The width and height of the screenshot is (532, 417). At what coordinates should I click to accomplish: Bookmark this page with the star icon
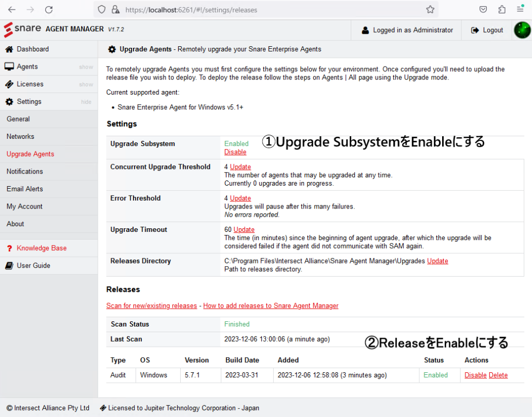point(430,9)
